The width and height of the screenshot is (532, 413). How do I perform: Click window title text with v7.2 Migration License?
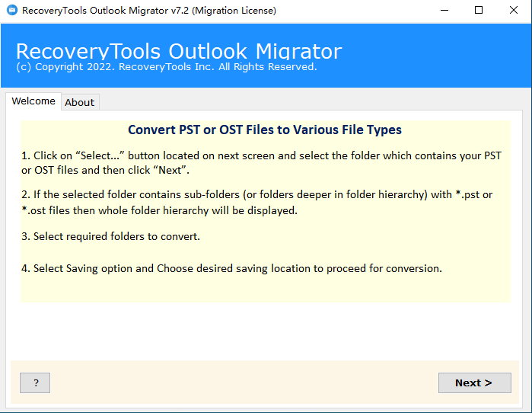pos(149,11)
